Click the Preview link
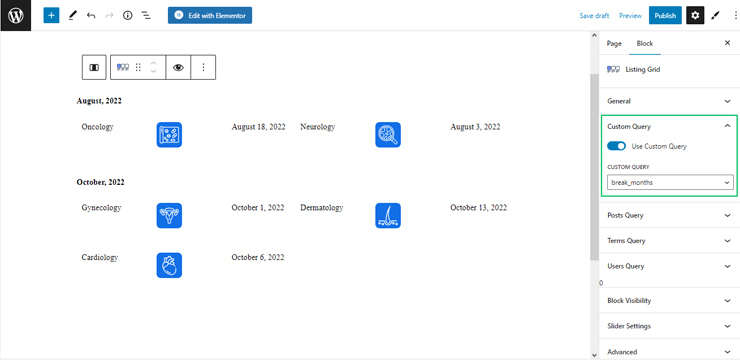740x360 pixels. (x=631, y=16)
